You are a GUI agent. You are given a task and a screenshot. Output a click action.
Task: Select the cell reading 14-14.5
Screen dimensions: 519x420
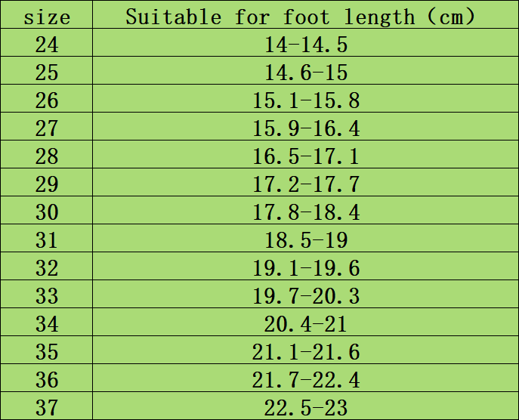click(305, 45)
